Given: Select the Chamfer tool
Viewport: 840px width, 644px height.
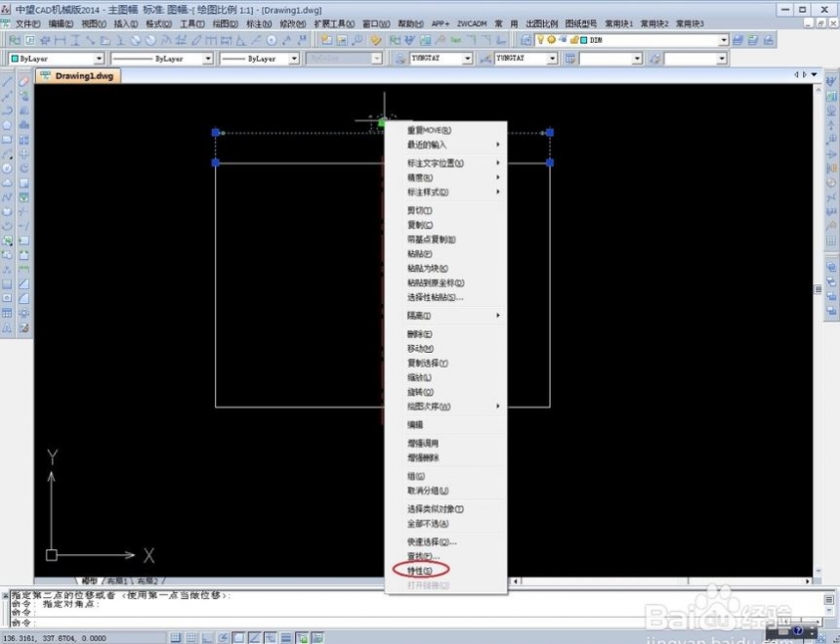Looking at the screenshot, I should (x=23, y=284).
